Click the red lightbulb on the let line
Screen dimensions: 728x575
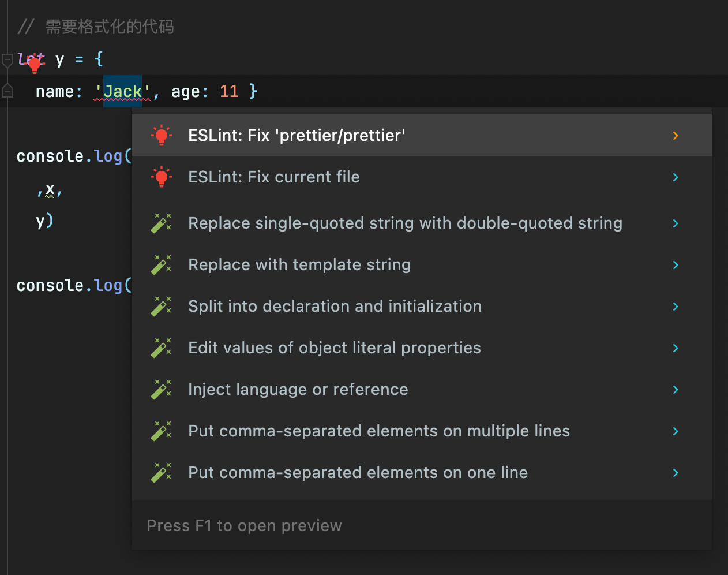point(35,64)
